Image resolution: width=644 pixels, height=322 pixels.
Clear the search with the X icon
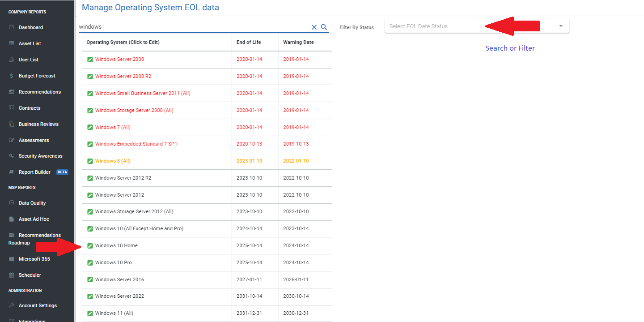point(314,27)
